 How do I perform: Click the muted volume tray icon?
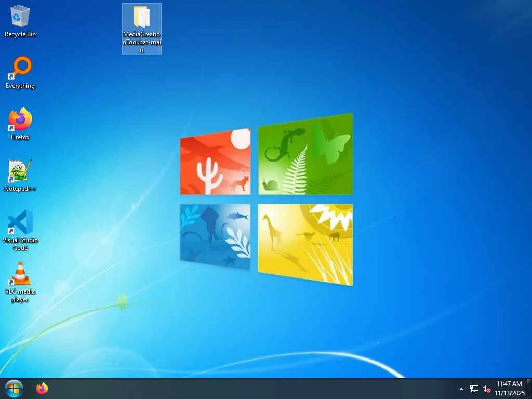[486, 389]
